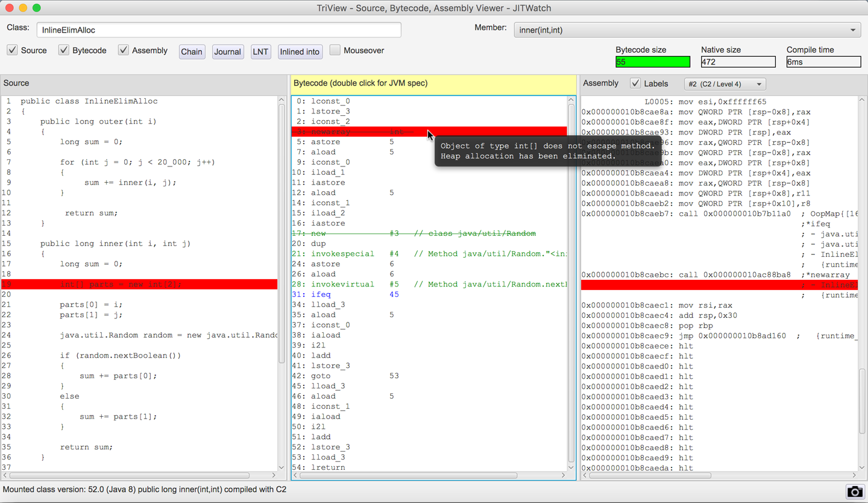868x503 pixels.
Task: Expand the compilation level dropdown
Action: tap(725, 84)
